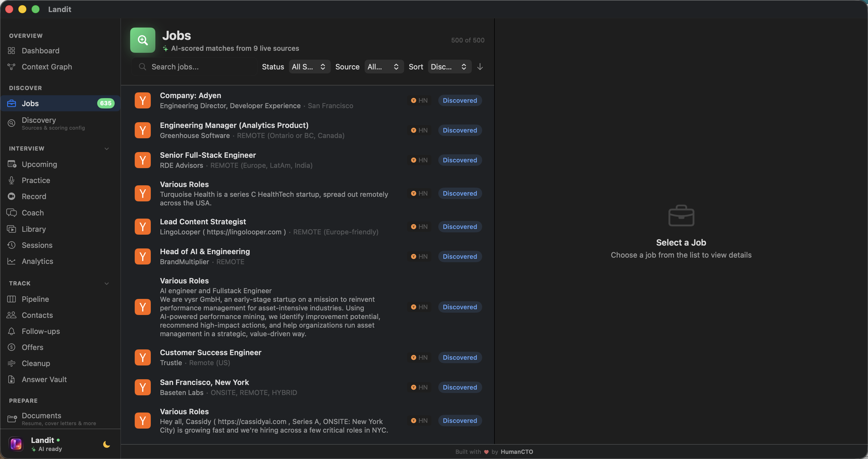Screen dimensions: 868x459
Task: Open the Answer Vault locked document icon
Action: coord(11,380)
